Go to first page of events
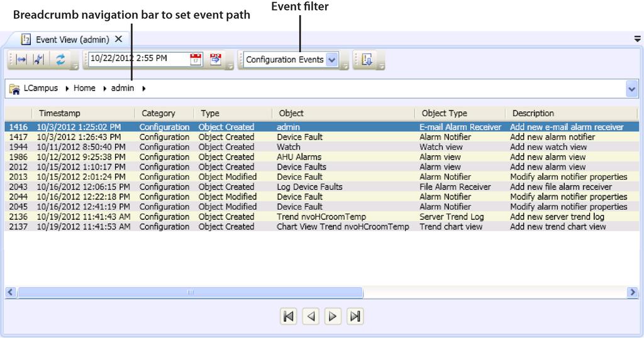Screen dimensions: 644x338 click(289, 316)
